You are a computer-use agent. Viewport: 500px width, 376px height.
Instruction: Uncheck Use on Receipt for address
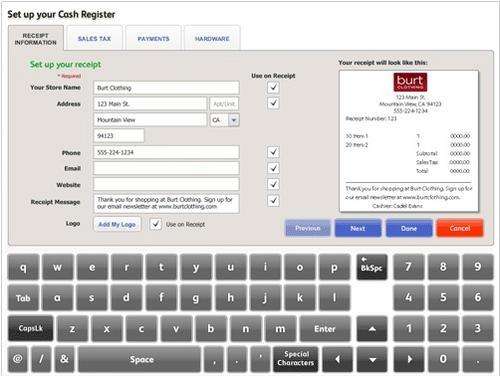point(273,103)
